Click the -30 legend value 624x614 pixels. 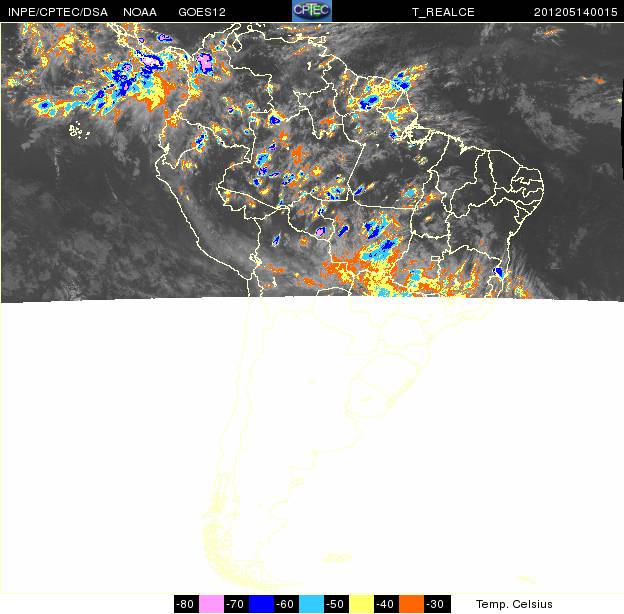pyautogui.click(x=436, y=604)
